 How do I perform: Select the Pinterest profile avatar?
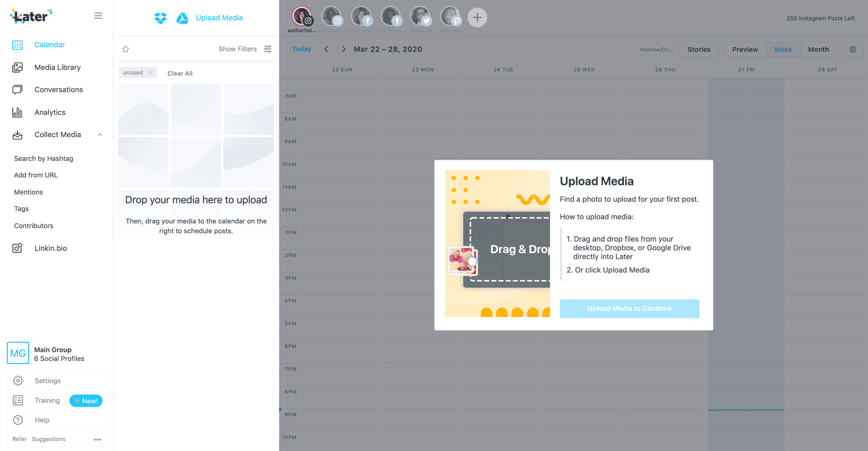450,17
